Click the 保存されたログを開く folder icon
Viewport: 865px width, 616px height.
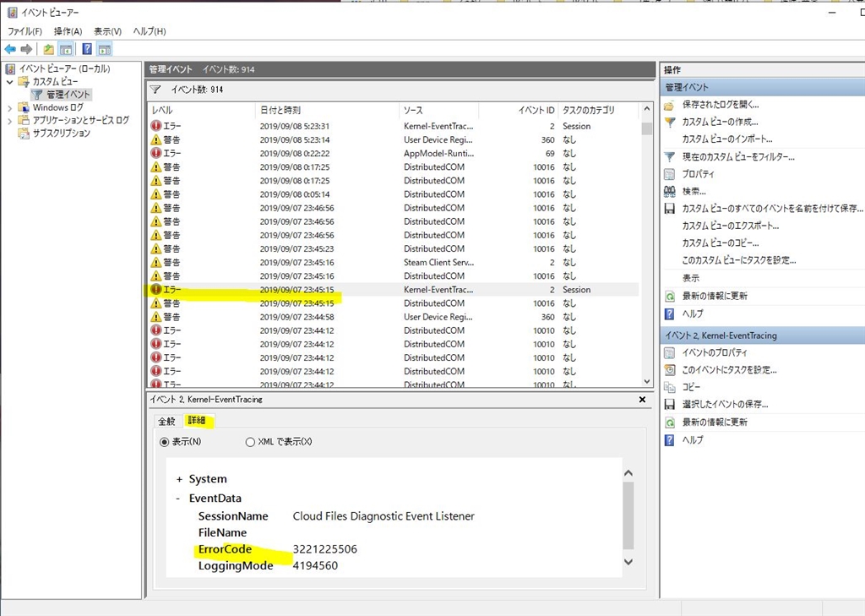pos(669,105)
